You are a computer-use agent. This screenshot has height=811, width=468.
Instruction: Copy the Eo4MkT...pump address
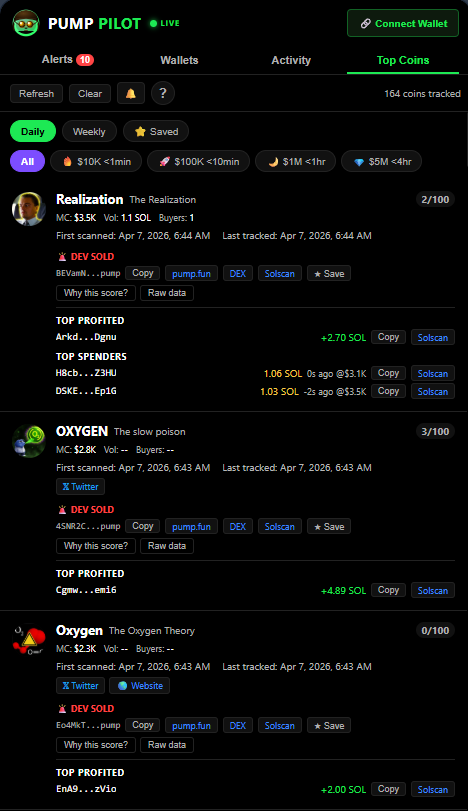pyautogui.click(x=143, y=725)
